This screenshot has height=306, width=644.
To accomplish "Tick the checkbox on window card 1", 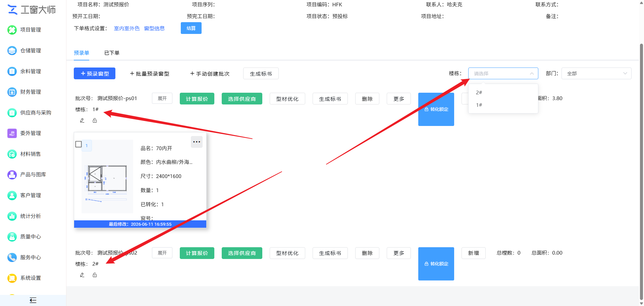I will tap(78, 144).
